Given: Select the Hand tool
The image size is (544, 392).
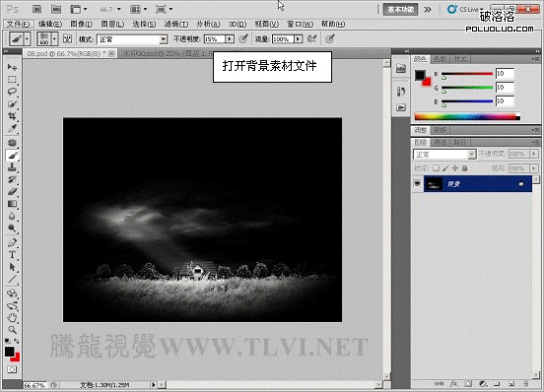Looking at the screenshot, I should point(12,317).
